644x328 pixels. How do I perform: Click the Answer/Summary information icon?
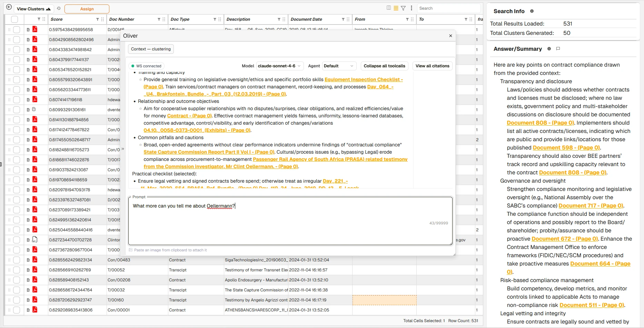click(549, 49)
